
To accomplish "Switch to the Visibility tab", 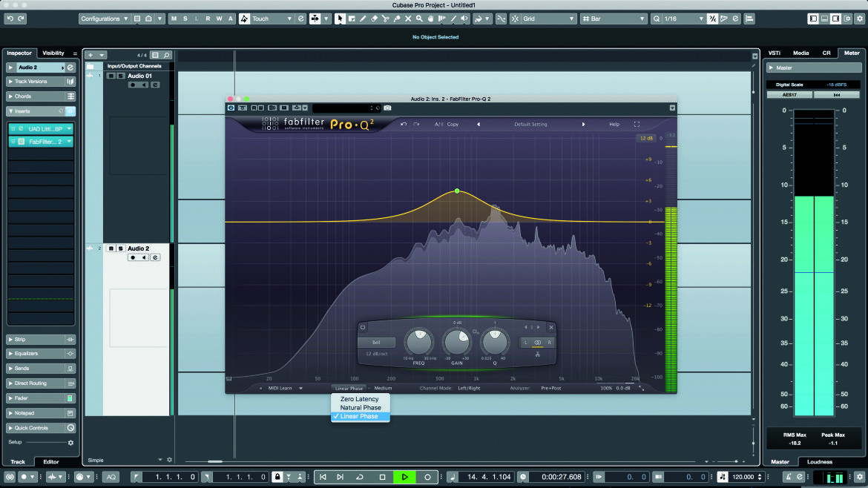I will point(53,53).
